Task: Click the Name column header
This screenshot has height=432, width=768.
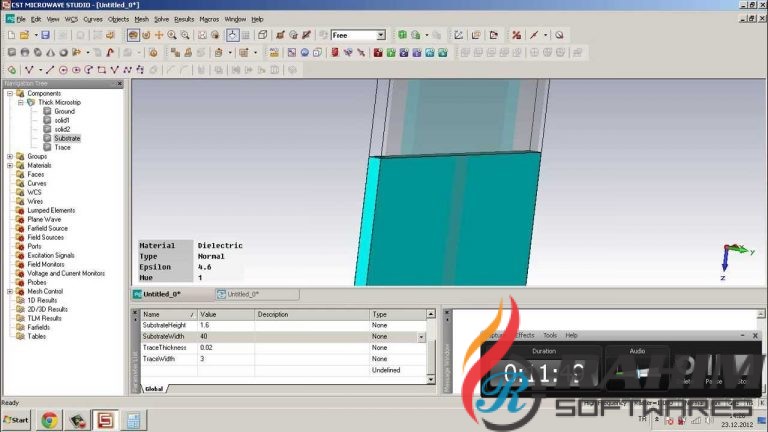Action: click(169, 314)
